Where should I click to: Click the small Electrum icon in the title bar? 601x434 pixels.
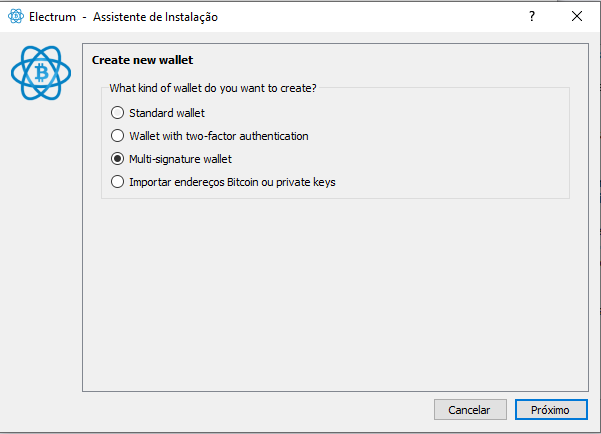(x=16, y=16)
